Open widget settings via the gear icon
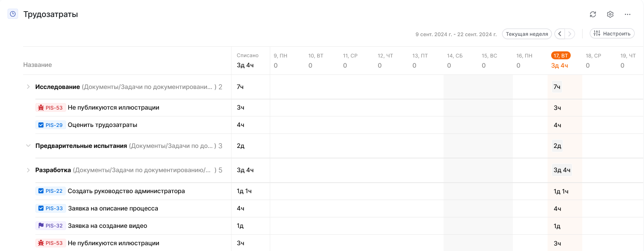The height and width of the screenshot is (251, 644). pos(610,14)
